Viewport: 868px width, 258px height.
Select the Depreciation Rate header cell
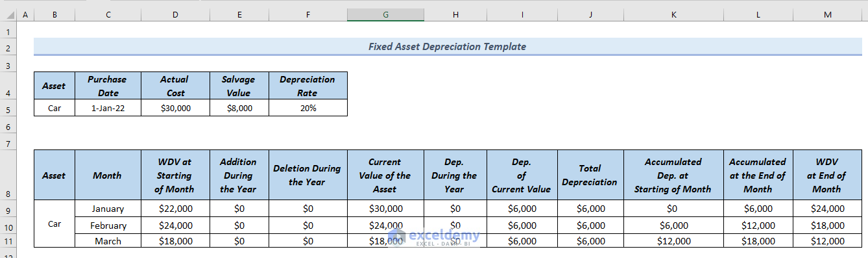[x=307, y=86]
